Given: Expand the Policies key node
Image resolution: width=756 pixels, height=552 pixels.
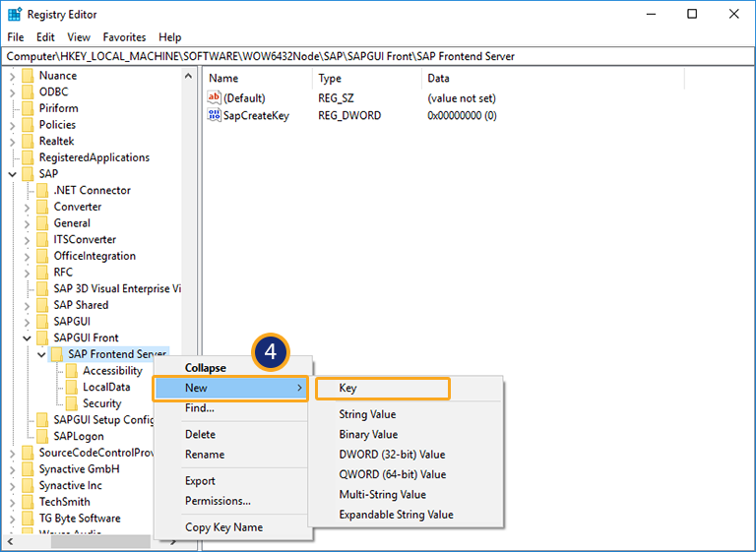Looking at the screenshot, I should (12, 125).
